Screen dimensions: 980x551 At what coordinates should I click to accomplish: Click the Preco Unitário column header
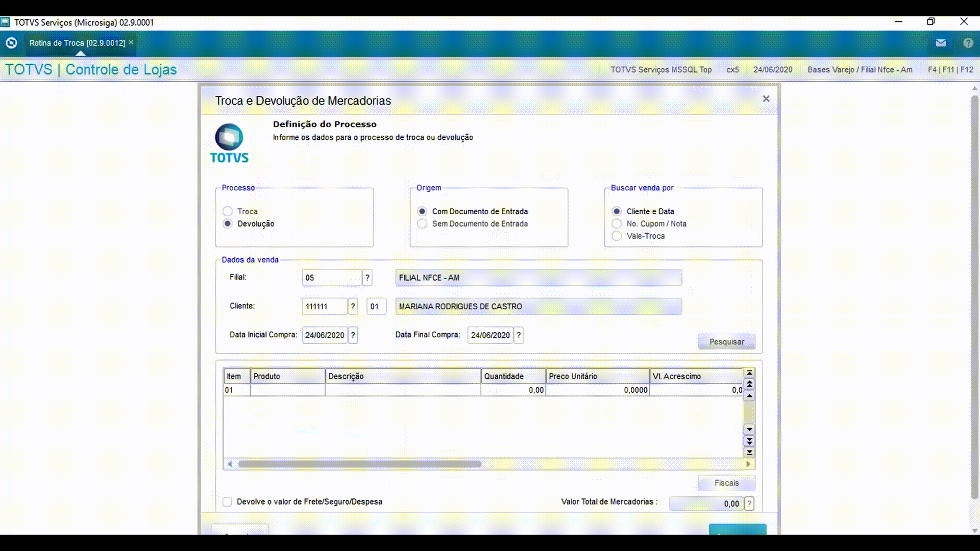click(x=598, y=376)
